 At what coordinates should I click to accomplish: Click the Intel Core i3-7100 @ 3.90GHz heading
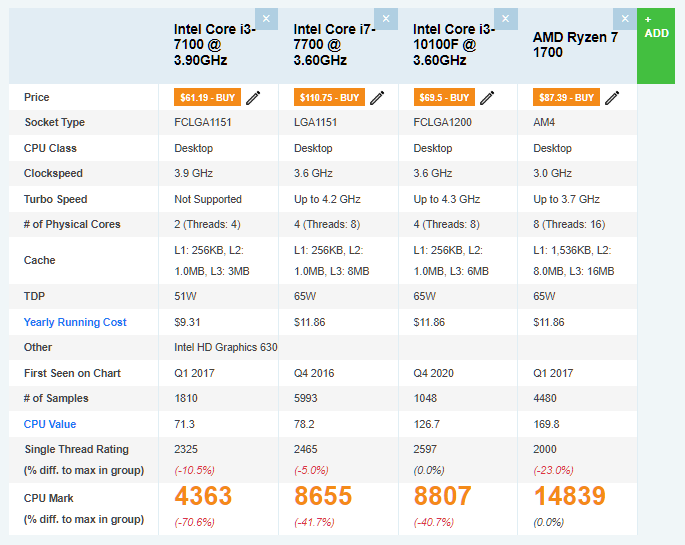214,45
